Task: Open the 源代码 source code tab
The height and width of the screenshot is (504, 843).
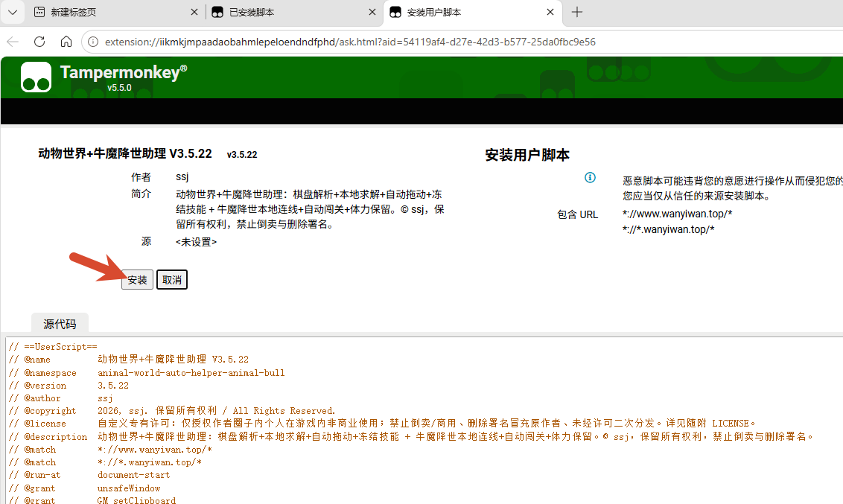Action: pyautogui.click(x=60, y=324)
